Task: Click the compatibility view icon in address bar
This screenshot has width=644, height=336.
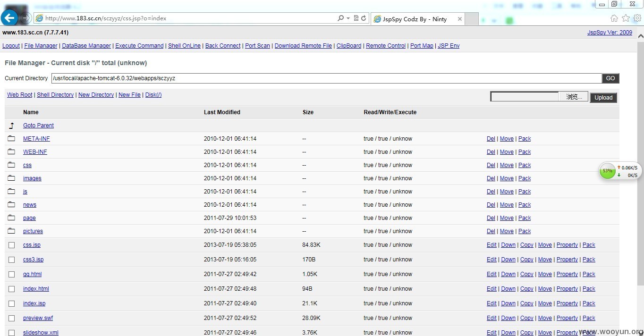Action: click(356, 18)
